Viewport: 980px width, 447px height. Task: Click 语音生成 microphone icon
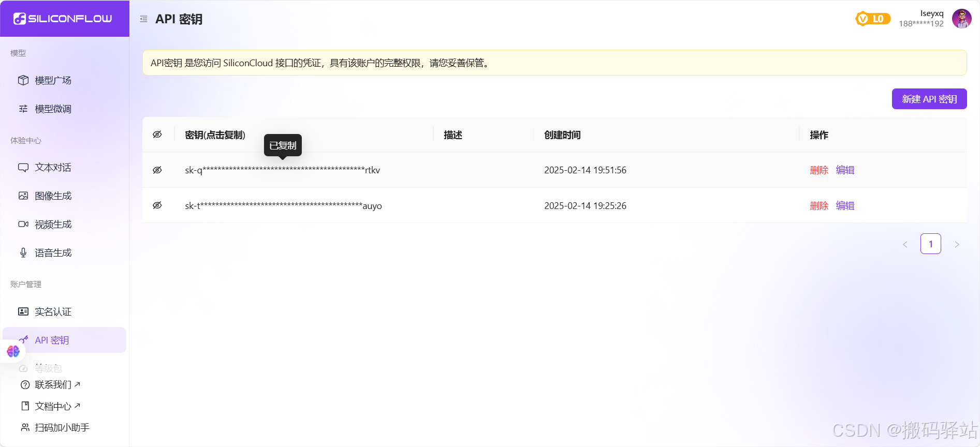(x=23, y=253)
